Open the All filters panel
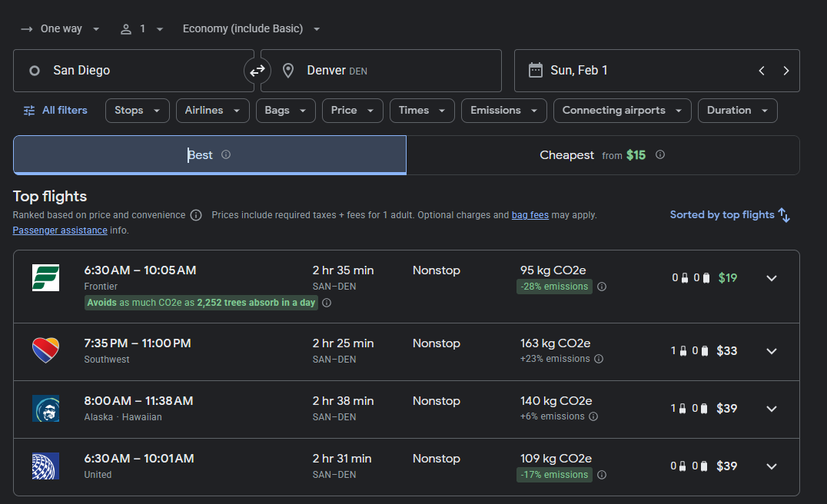This screenshot has height=504, width=827. [55, 111]
